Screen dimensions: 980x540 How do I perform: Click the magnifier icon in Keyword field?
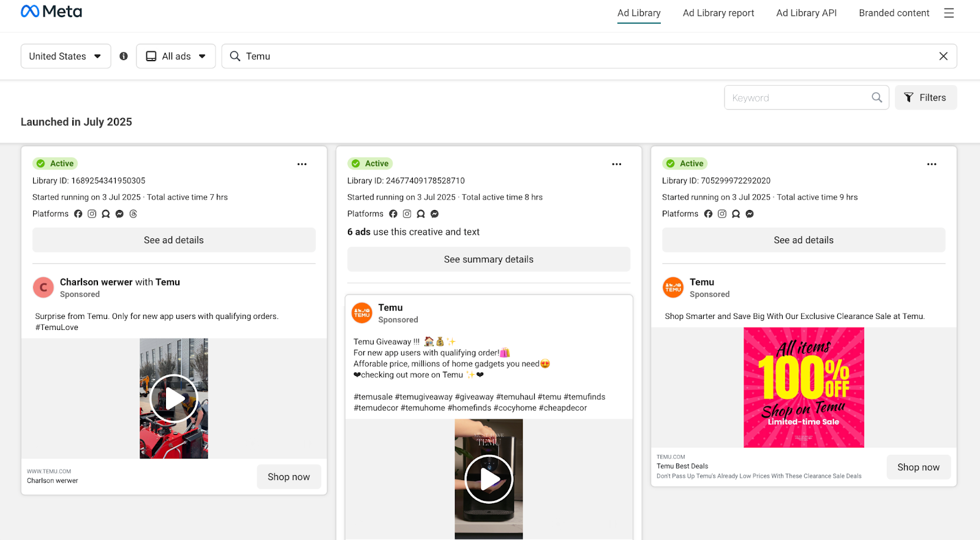pos(877,97)
